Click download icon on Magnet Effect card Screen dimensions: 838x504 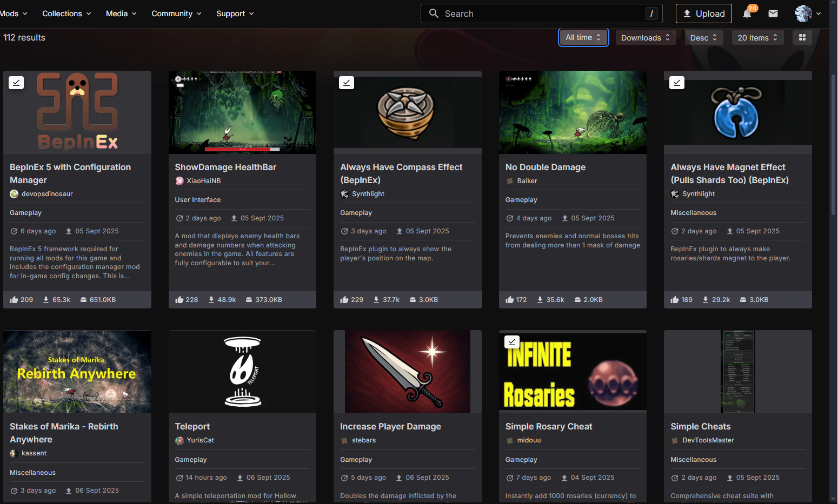706,300
